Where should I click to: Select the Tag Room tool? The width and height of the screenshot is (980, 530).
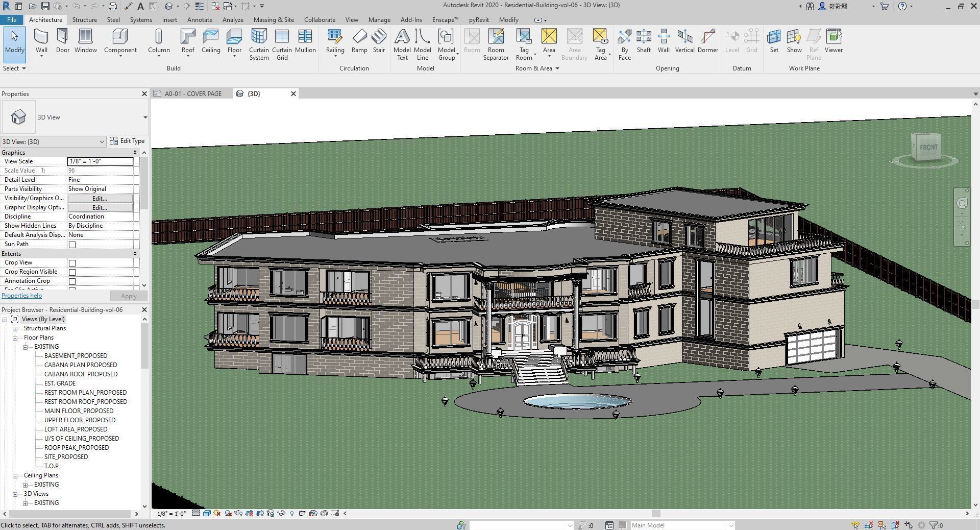click(x=524, y=44)
